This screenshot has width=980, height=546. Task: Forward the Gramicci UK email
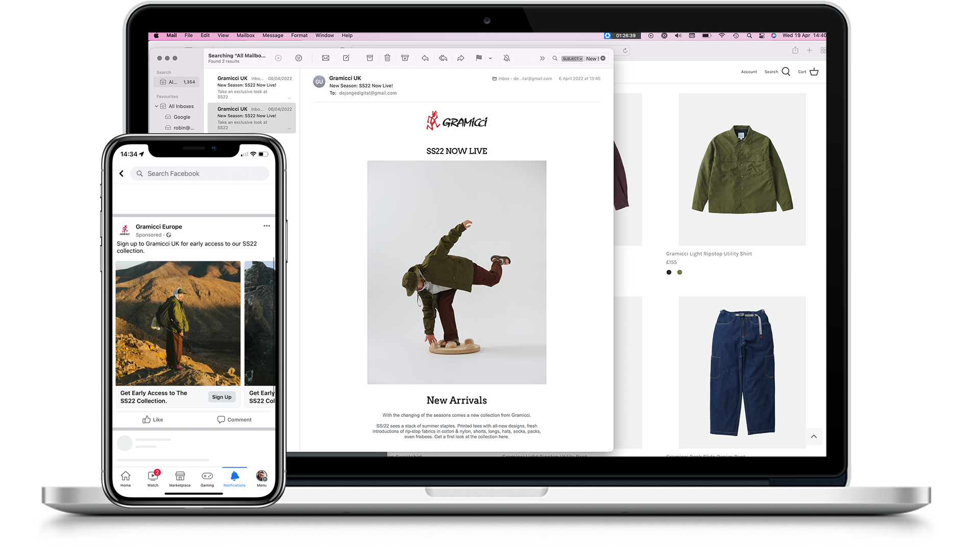coord(460,58)
